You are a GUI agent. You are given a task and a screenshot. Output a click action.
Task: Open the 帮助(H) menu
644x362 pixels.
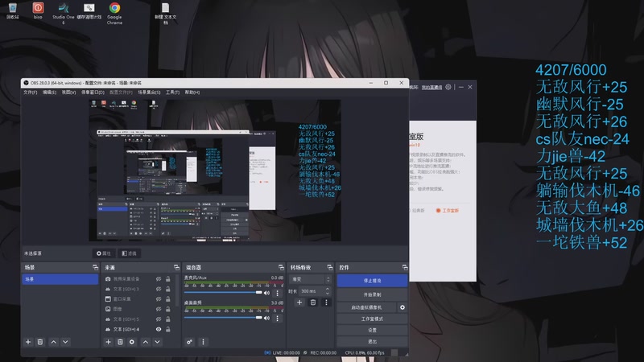(192, 93)
